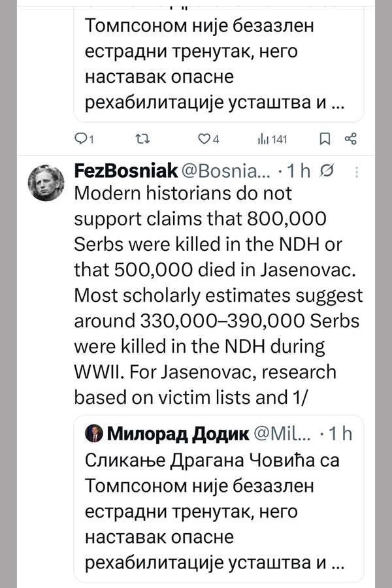392x588 pixels.
Task: Bookmark the post above FezBosniak's
Action: 324,139
